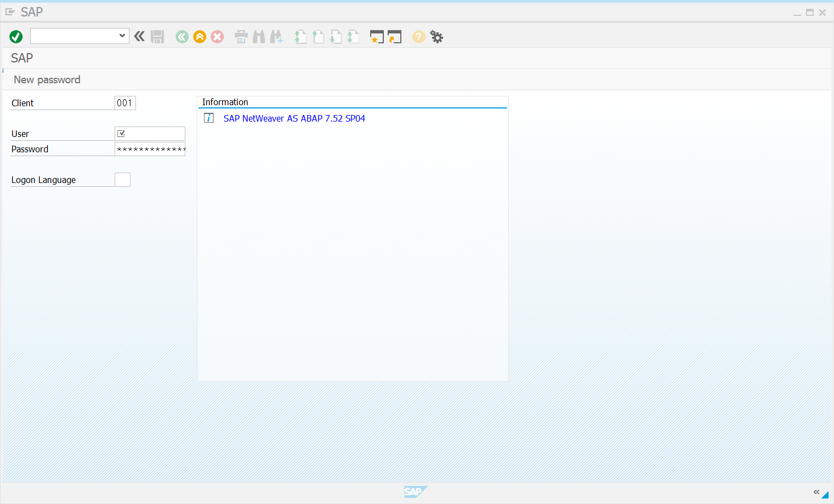Click the New password button

47,80
